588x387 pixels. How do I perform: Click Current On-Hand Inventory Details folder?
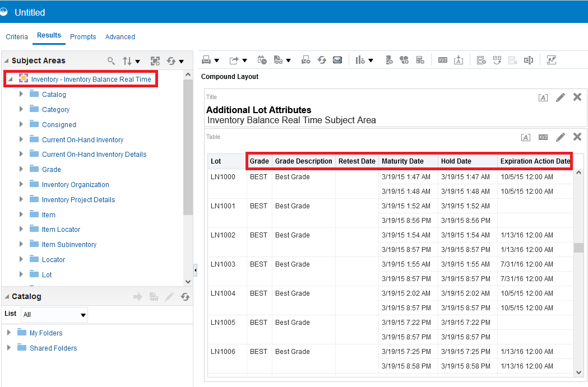click(94, 155)
